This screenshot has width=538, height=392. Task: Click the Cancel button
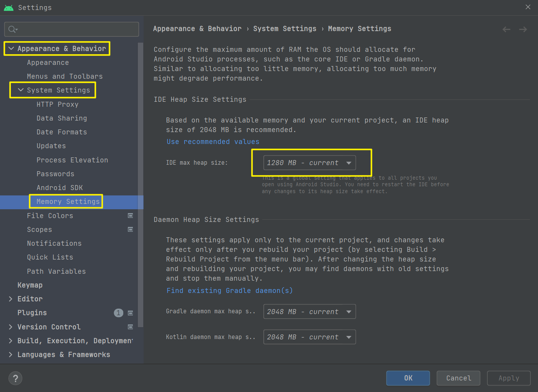point(459,378)
